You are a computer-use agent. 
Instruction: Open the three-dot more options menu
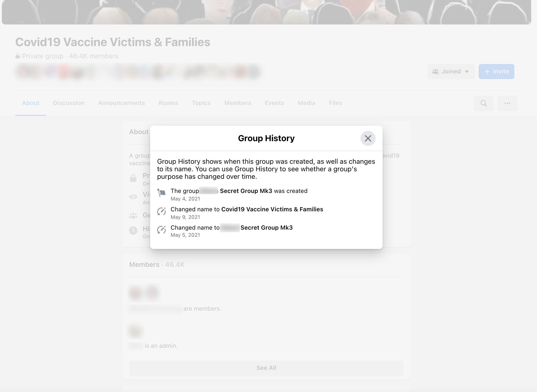(507, 103)
